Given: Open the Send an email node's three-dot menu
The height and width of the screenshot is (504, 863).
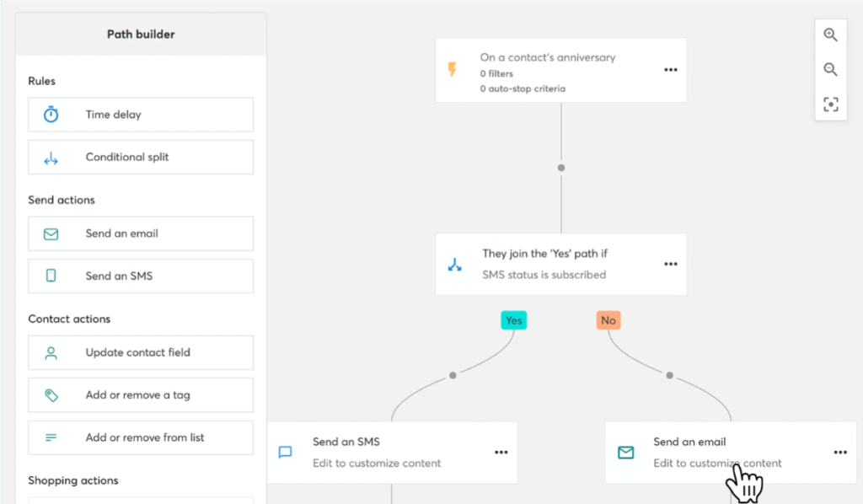Looking at the screenshot, I should (839, 452).
